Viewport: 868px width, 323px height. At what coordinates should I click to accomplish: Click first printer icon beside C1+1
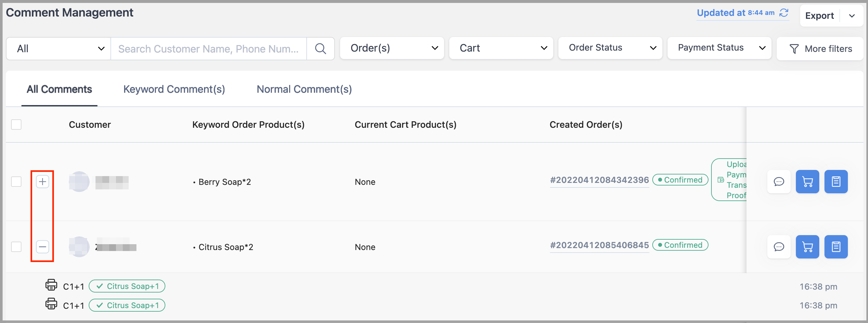tap(51, 285)
